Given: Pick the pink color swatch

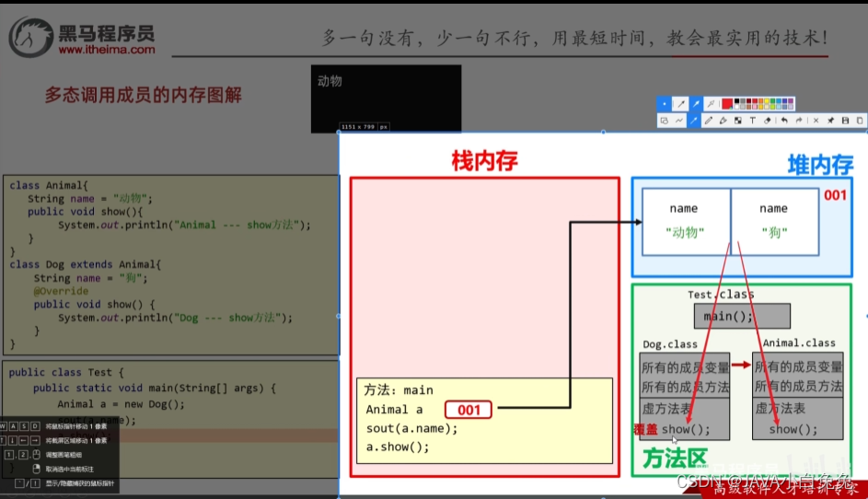Looking at the screenshot, I should coord(755,107).
